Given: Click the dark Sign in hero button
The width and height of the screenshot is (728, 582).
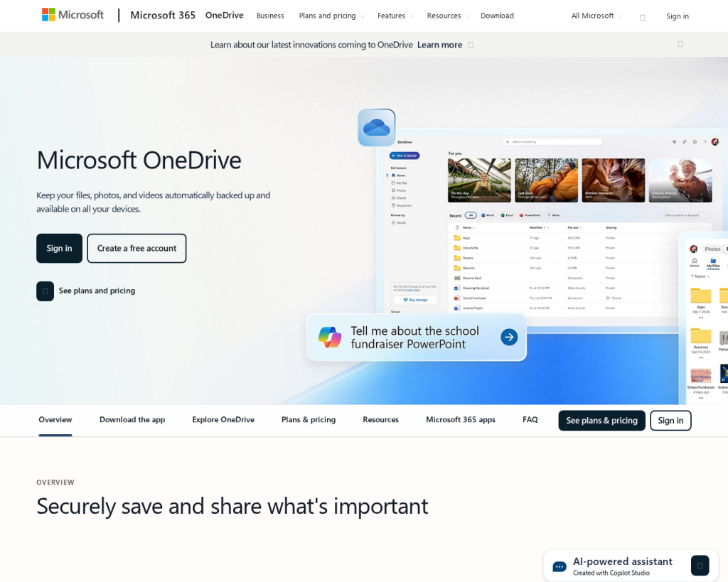Looking at the screenshot, I should (60, 248).
